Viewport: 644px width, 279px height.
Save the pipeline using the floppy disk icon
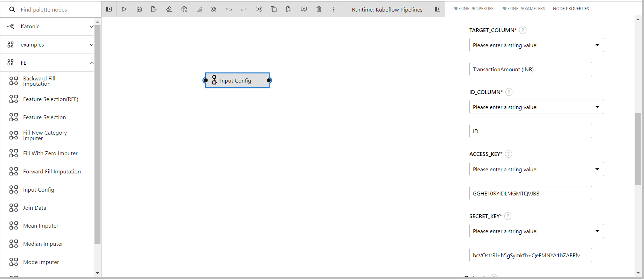click(x=139, y=9)
